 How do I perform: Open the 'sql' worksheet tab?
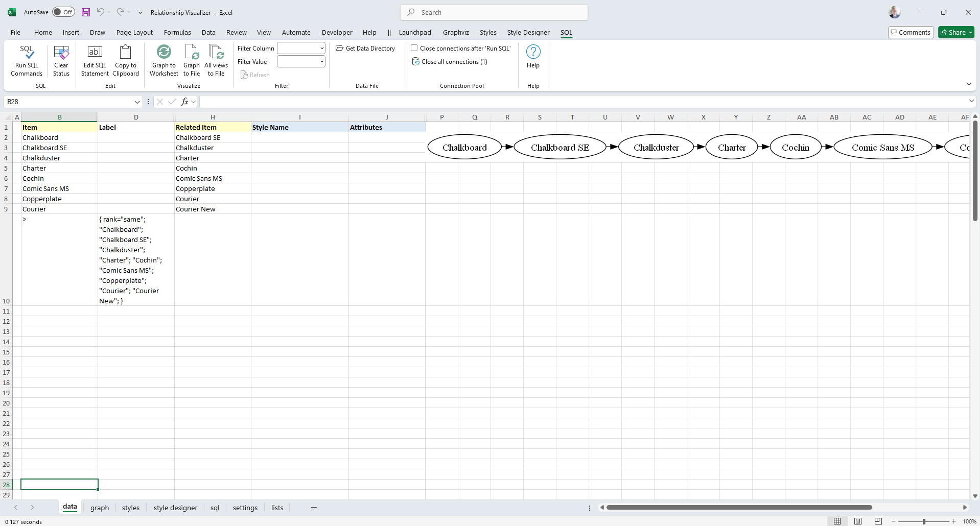pos(215,508)
